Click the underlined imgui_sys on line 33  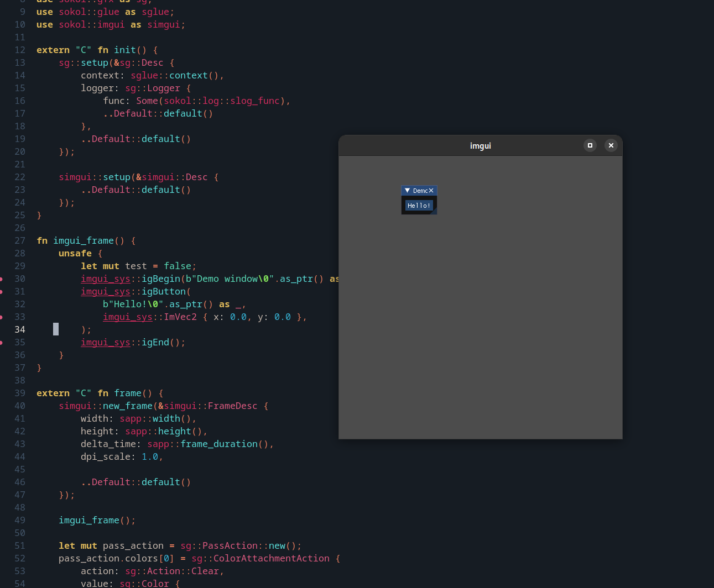pos(127,317)
